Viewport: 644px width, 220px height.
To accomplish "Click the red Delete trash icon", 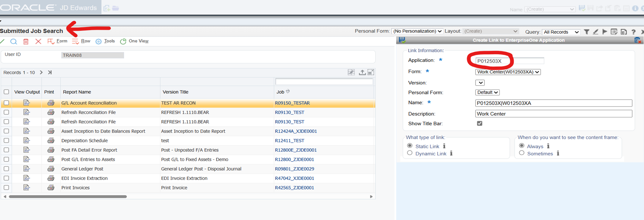I will click(x=26, y=42).
